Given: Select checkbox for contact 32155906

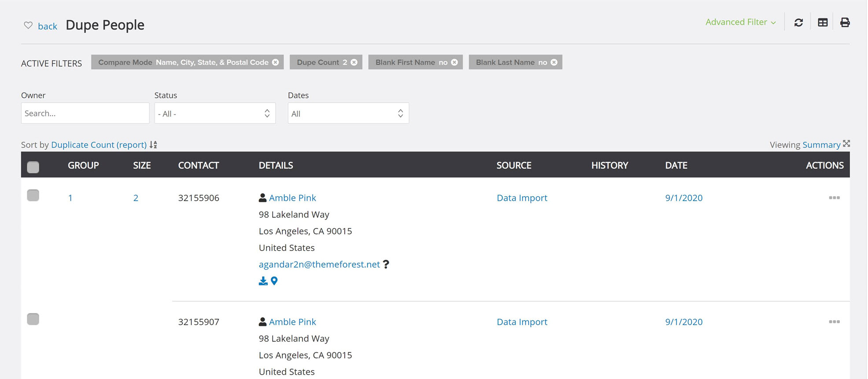Looking at the screenshot, I should [33, 195].
